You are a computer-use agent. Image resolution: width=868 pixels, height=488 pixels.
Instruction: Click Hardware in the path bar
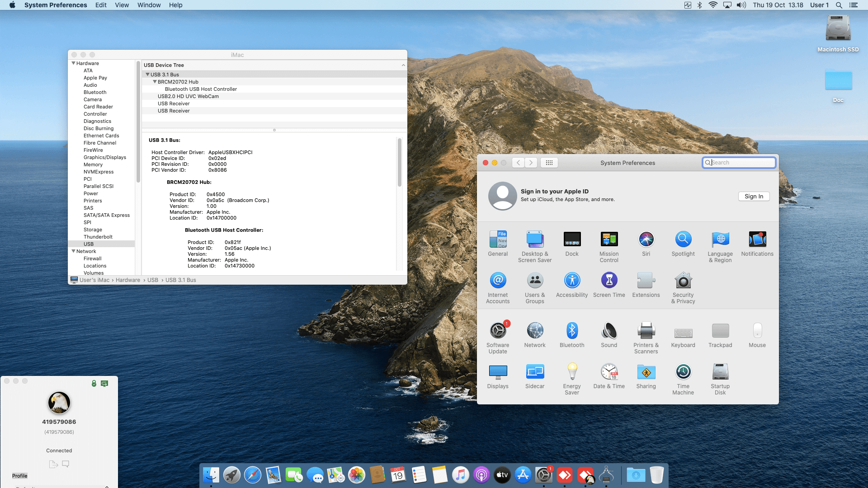pyautogui.click(x=128, y=280)
